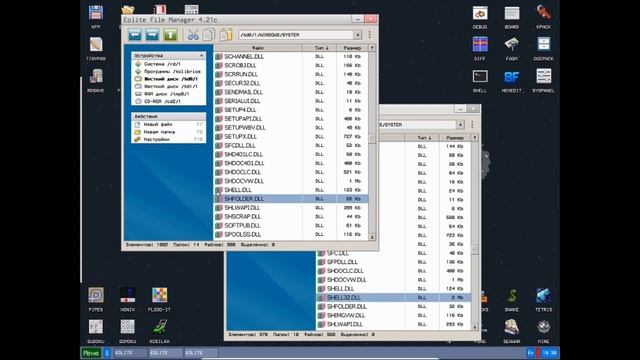Open three-dot menu in back Eolite window
Image resolution: width=640 pixels, height=360 pixels.
pyautogui.click(x=472, y=125)
